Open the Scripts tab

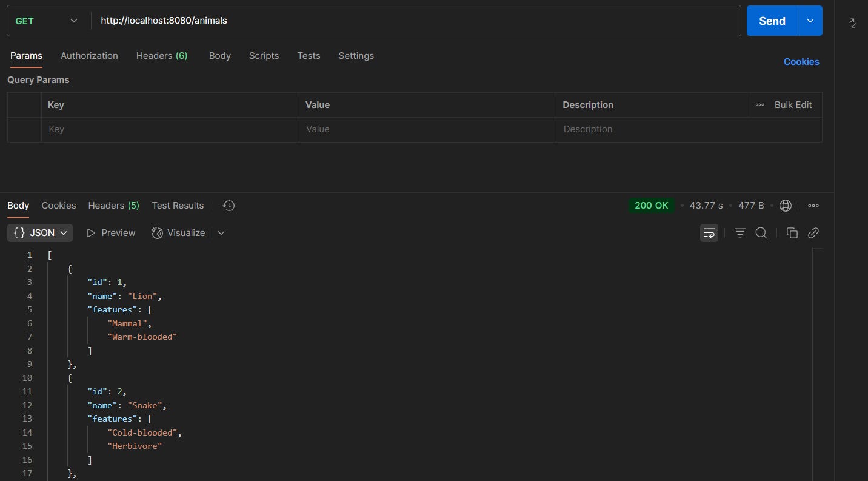[264, 56]
